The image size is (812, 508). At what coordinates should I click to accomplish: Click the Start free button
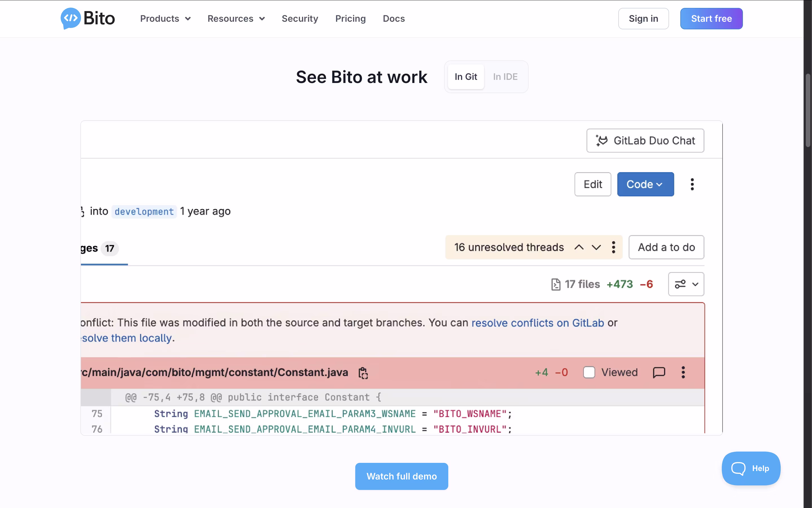(x=711, y=18)
